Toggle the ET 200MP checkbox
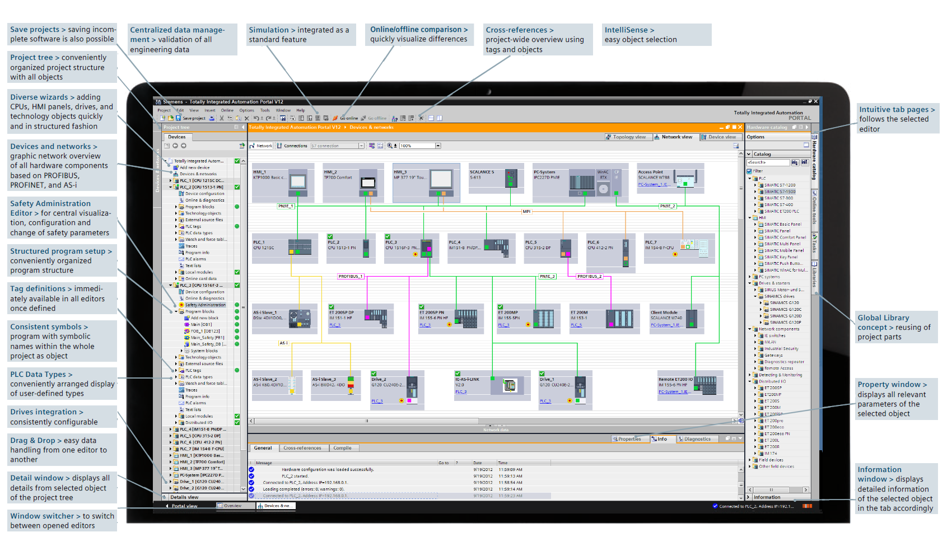Image resolution: width=952 pixels, height=560 pixels. coord(501,307)
